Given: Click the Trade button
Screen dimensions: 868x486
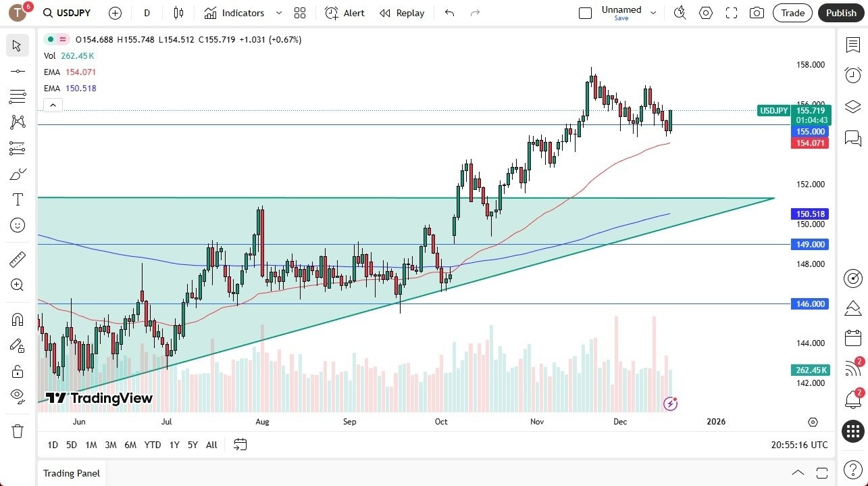Looking at the screenshot, I should [793, 13].
